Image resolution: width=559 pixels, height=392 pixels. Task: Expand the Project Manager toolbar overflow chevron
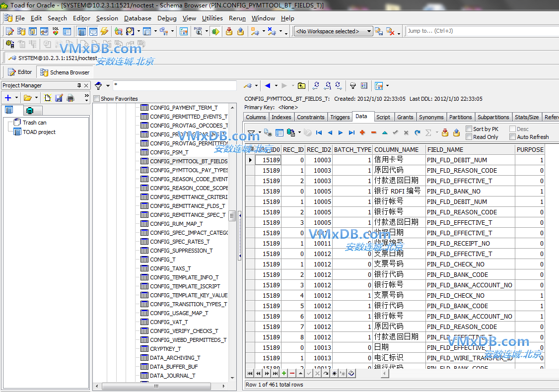click(x=87, y=98)
